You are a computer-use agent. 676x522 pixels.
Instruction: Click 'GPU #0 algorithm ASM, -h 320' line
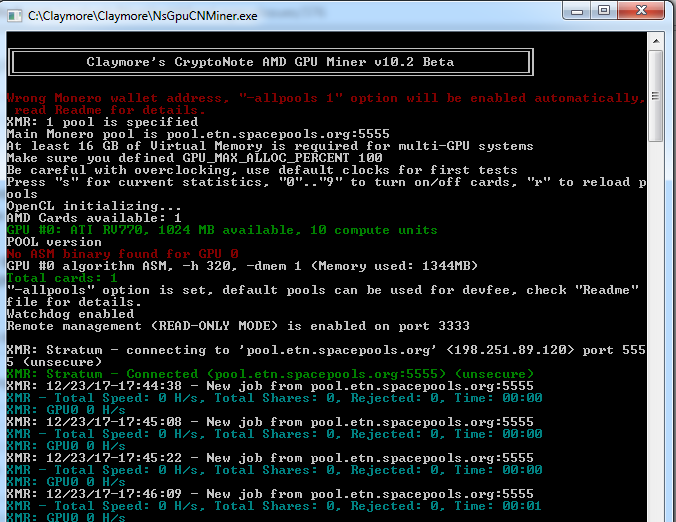(x=242, y=266)
